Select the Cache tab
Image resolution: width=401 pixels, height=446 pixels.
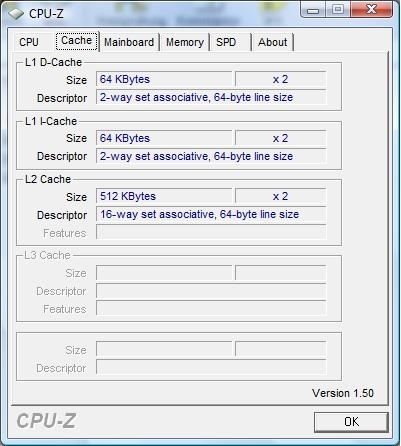pyautogui.click(x=76, y=41)
